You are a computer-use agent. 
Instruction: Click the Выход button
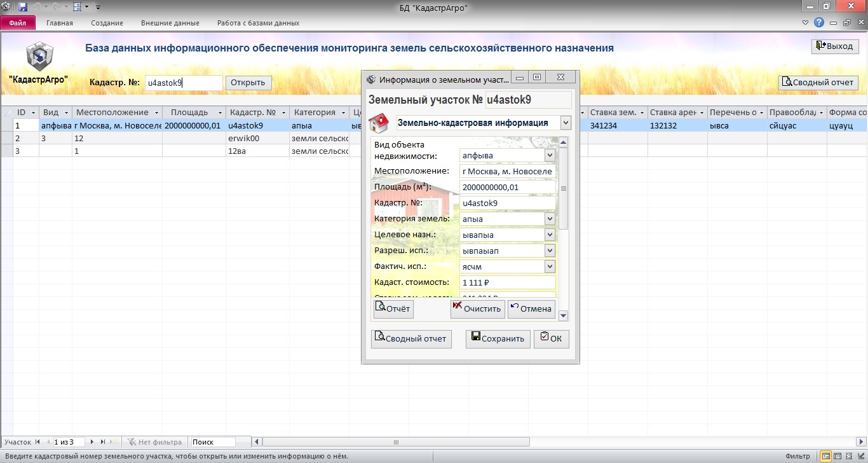[835, 46]
